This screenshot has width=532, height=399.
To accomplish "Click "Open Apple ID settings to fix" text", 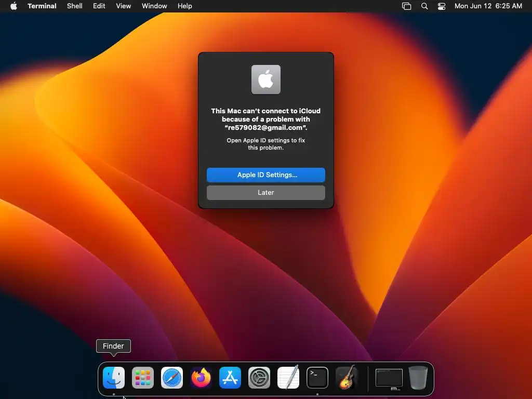I will coord(265,140).
